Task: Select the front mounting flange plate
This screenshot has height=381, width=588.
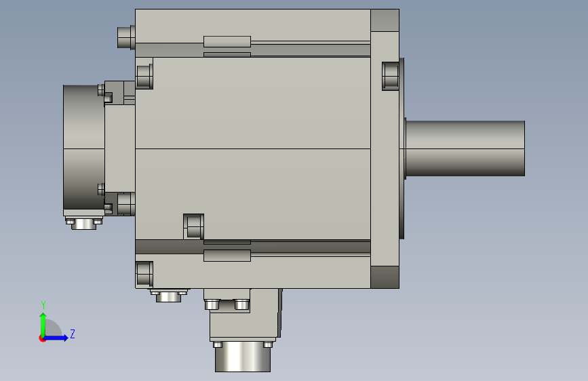Action: (385, 148)
